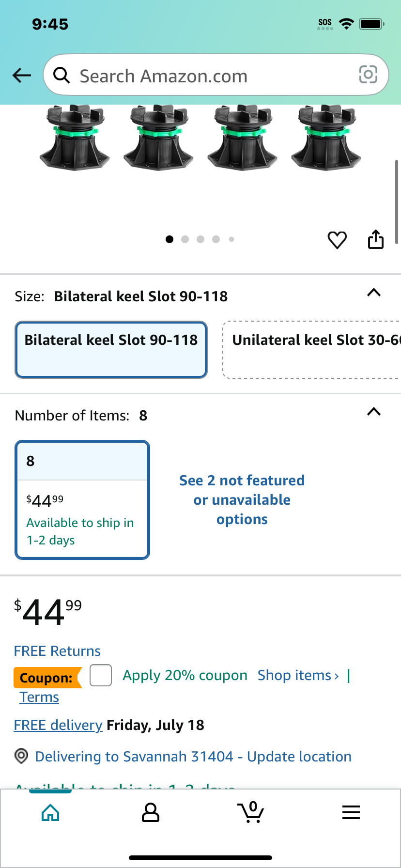Tap the back arrow icon
This screenshot has height=868, width=401.
(x=22, y=75)
